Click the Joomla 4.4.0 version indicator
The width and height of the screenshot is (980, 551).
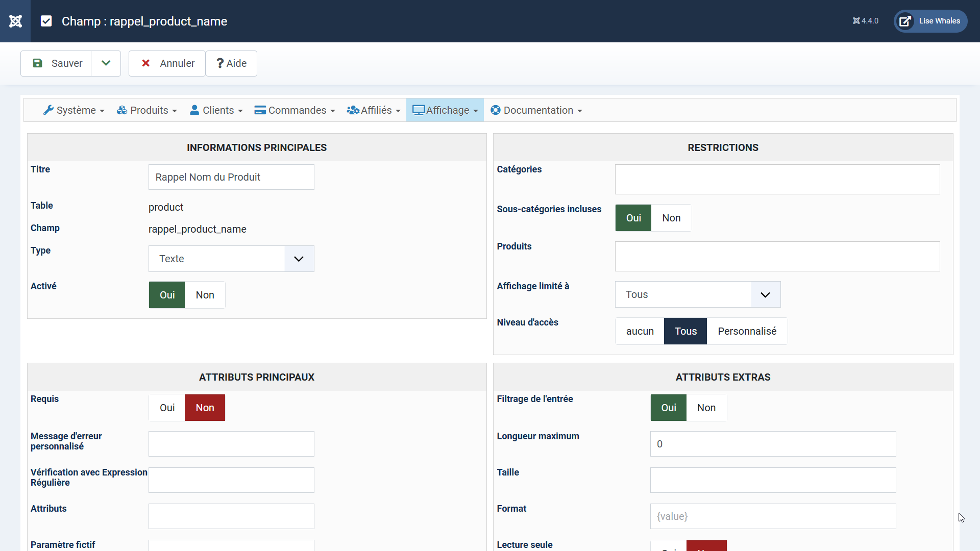pyautogui.click(x=866, y=21)
